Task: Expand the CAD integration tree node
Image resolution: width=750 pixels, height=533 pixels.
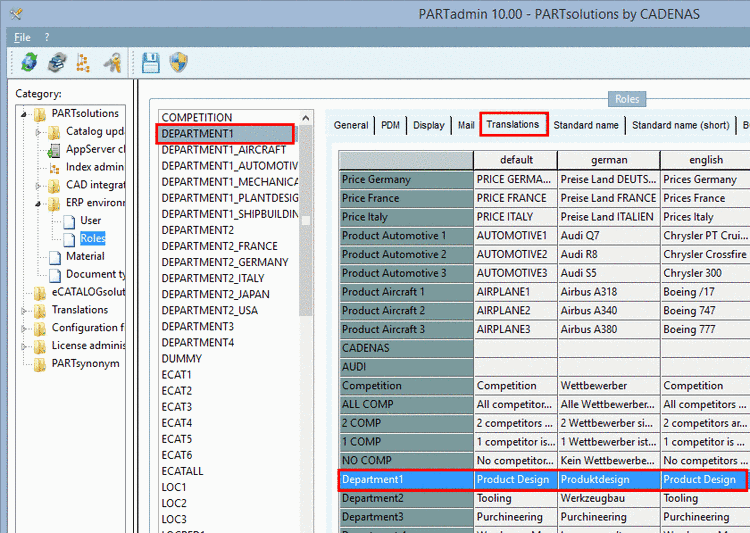Action: (x=38, y=185)
